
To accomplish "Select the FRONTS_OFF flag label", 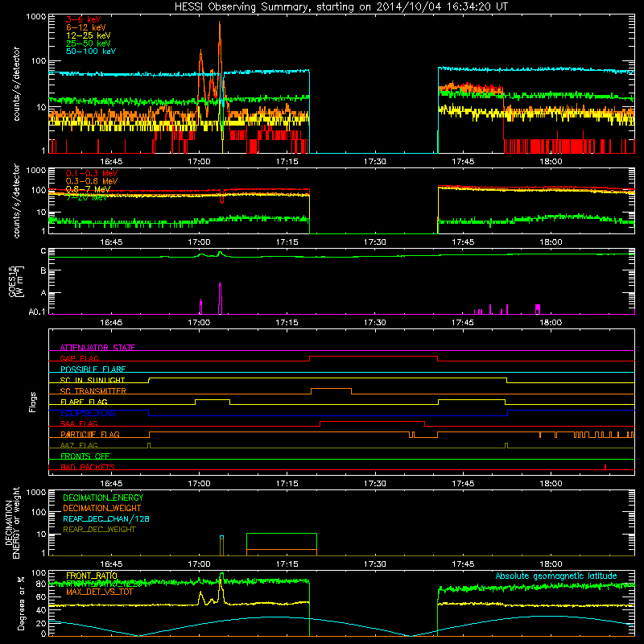I will click(x=85, y=456).
